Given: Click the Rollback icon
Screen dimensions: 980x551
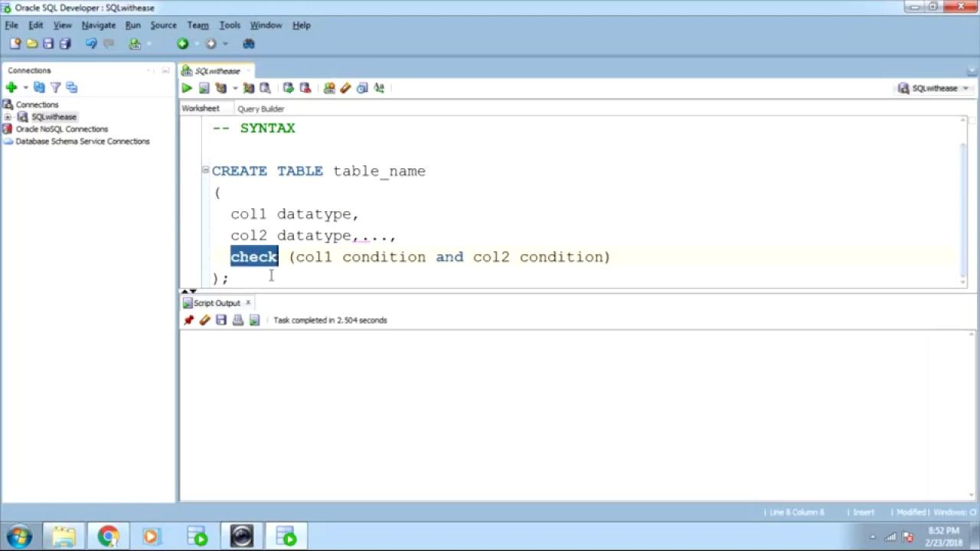Looking at the screenshot, I should [x=305, y=88].
